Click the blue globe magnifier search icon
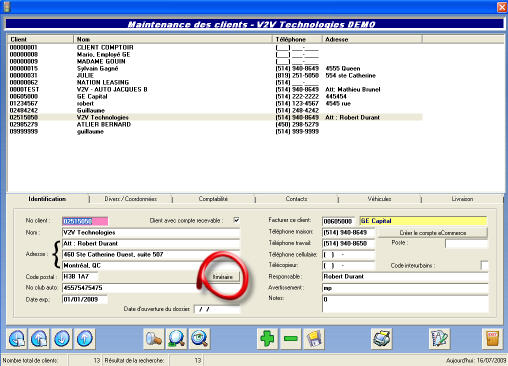This screenshot has height=366, width=508. pos(176,339)
